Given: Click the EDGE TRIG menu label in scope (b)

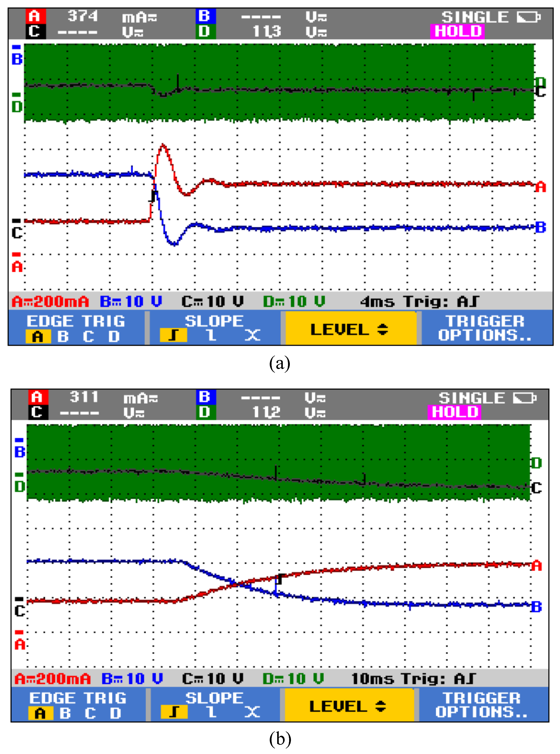Looking at the screenshot, I should click(x=78, y=698).
